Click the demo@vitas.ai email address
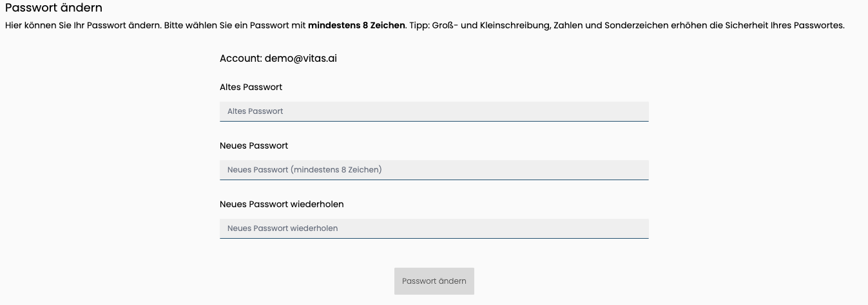The height and width of the screenshot is (305, 868). [x=300, y=58]
